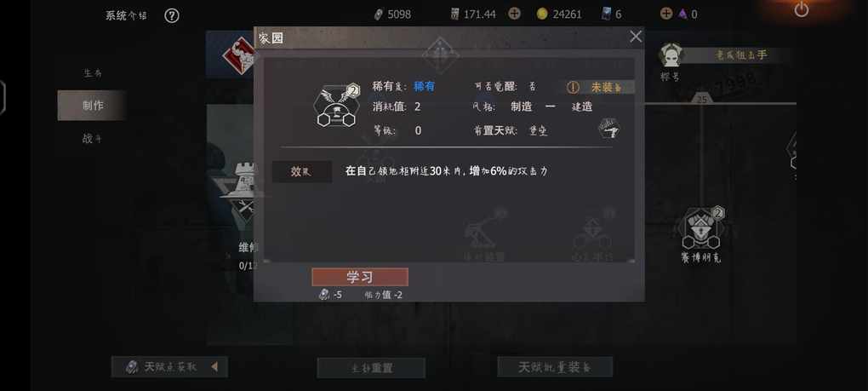Click the skull mask avatar icon
Viewport: 868px width, 391px height.
click(671, 55)
